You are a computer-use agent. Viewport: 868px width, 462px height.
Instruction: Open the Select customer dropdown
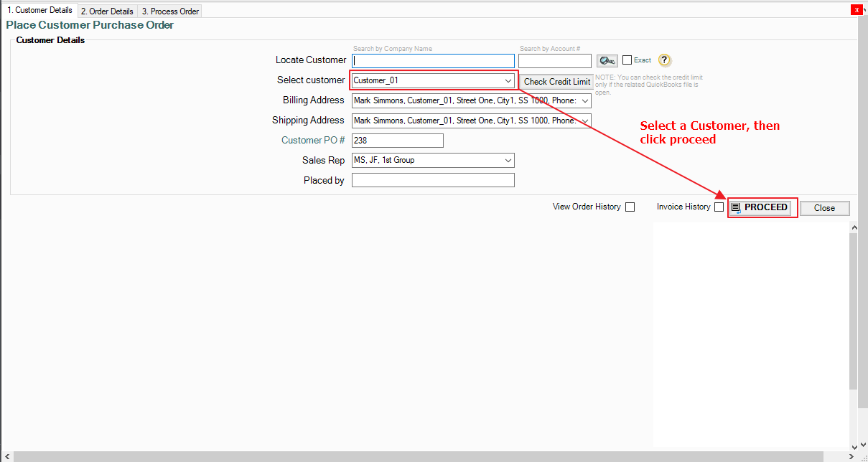[508, 81]
